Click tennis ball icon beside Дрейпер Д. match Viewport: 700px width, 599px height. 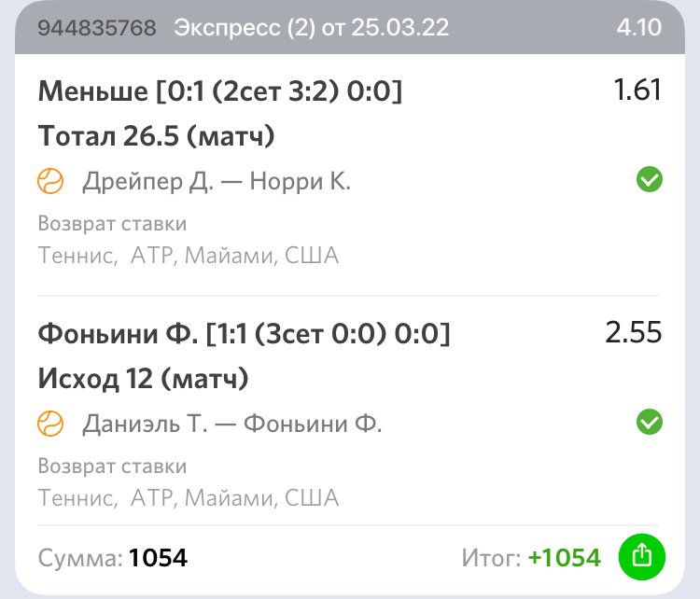click(50, 181)
